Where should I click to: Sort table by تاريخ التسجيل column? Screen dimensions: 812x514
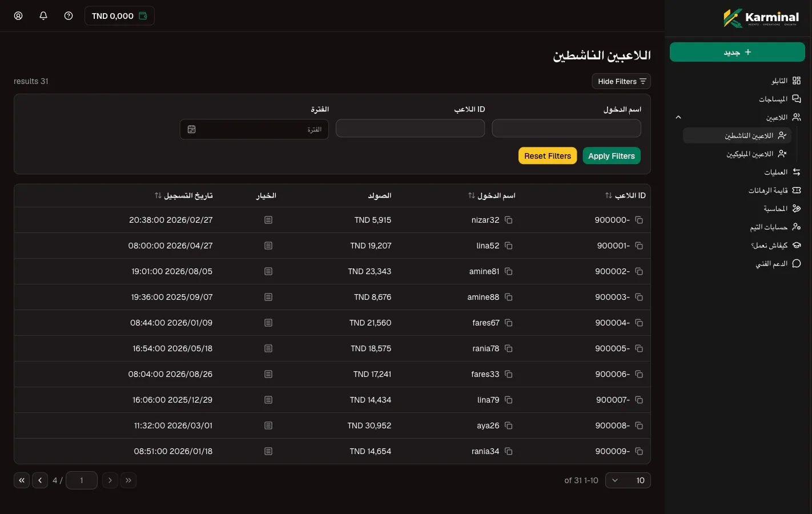(183, 195)
